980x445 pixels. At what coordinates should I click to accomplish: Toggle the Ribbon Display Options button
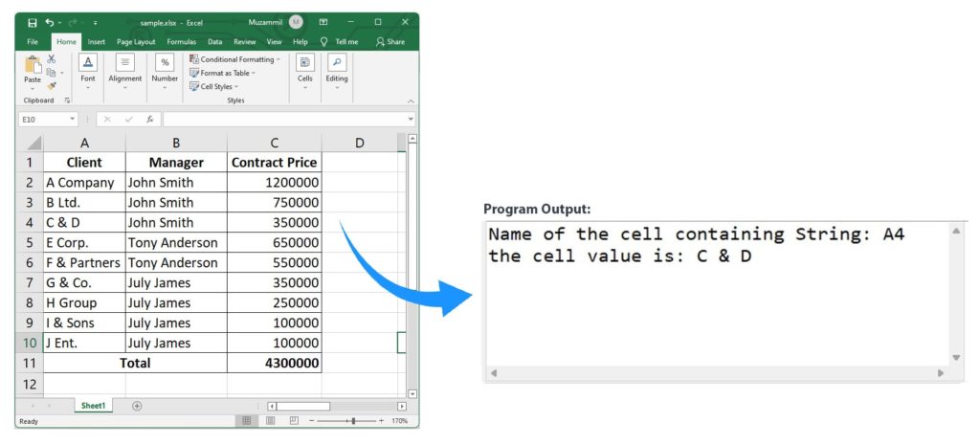[323, 22]
